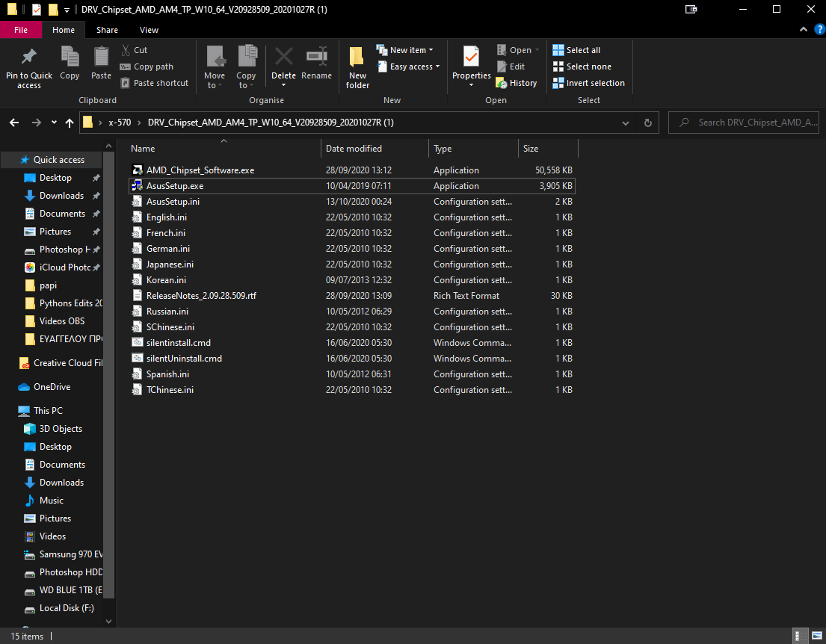Open the New item dropdown
The width and height of the screenshot is (826, 644).
404,50
